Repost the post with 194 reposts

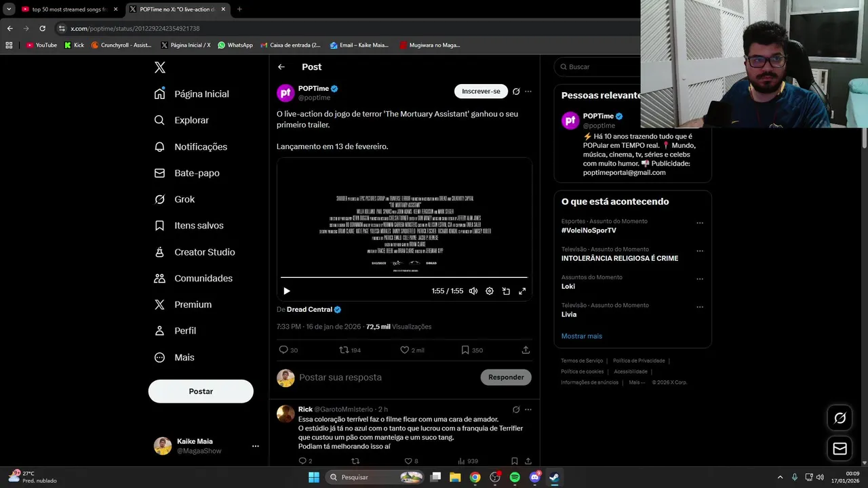[x=344, y=350]
